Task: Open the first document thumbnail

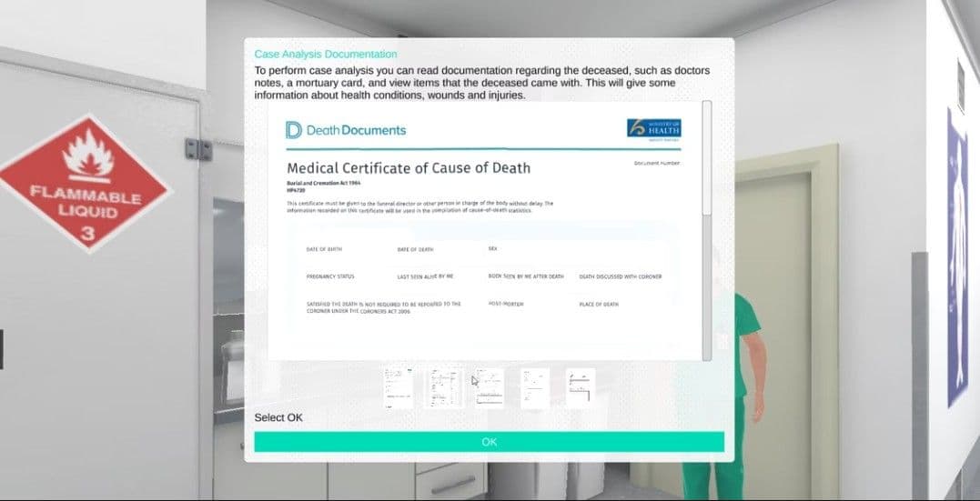Action: coord(399,388)
